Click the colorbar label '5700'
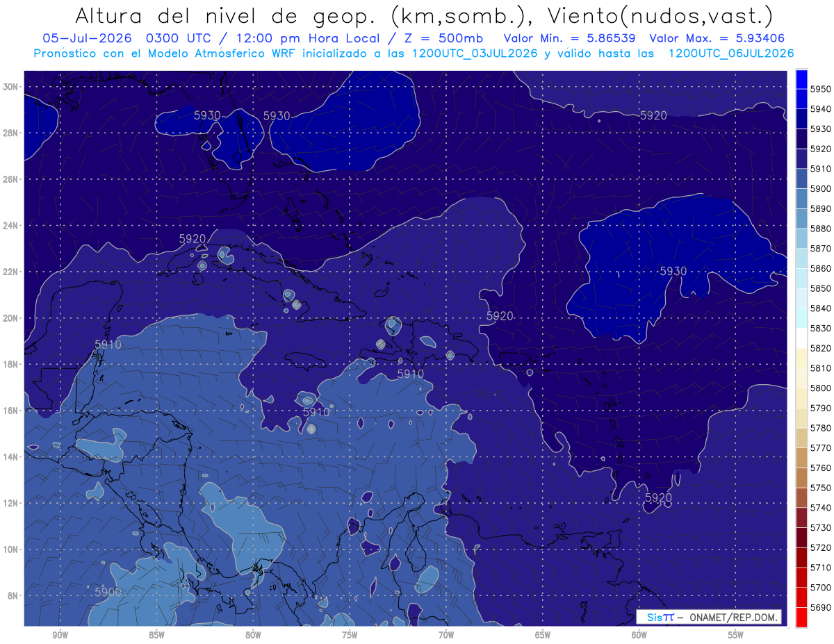This screenshot has height=644, width=834. [820, 587]
